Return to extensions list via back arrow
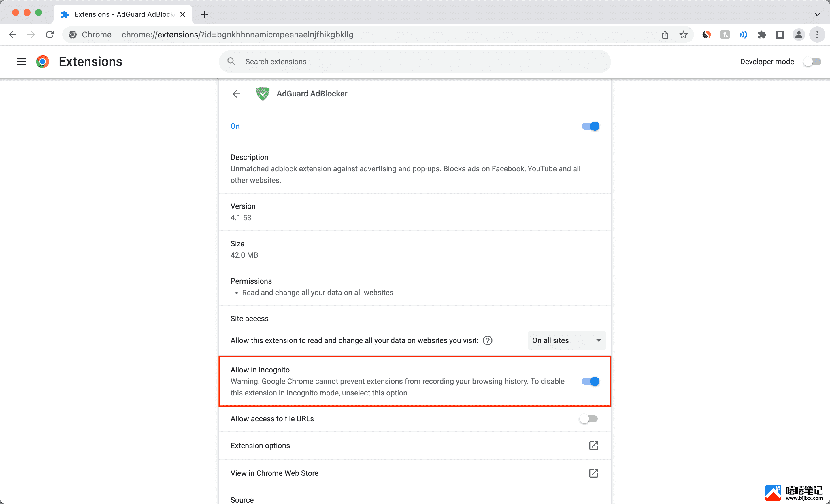 (x=237, y=94)
